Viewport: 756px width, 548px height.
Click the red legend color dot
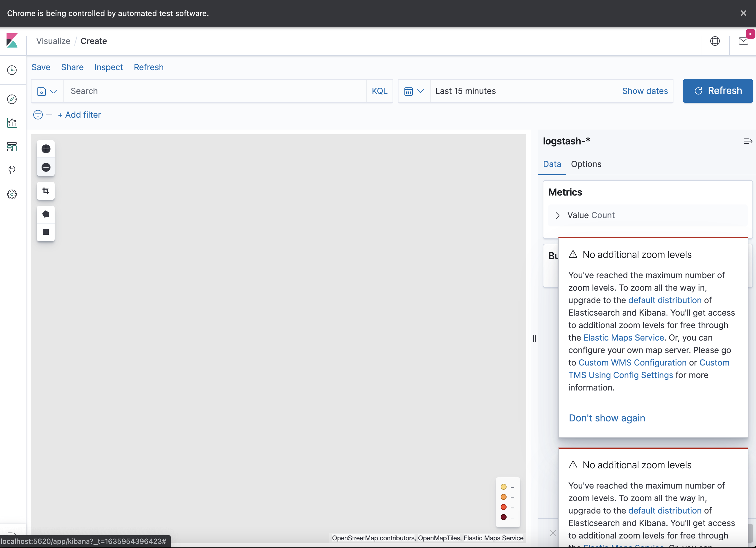pyautogui.click(x=503, y=507)
